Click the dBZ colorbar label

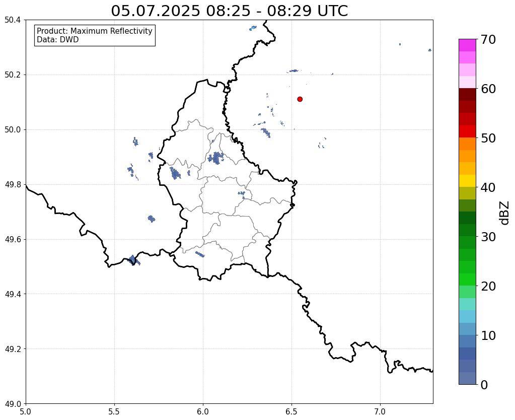(x=505, y=213)
